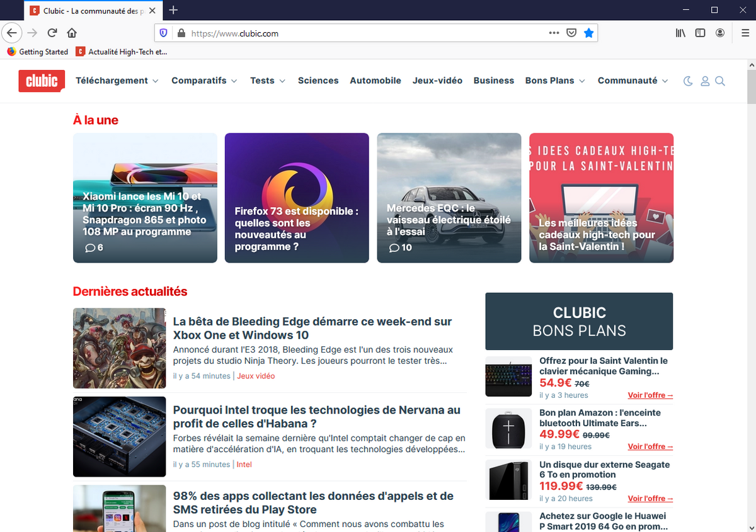
Task: Open the Saint-Valentin gift ideas card
Action: pos(601,198)
